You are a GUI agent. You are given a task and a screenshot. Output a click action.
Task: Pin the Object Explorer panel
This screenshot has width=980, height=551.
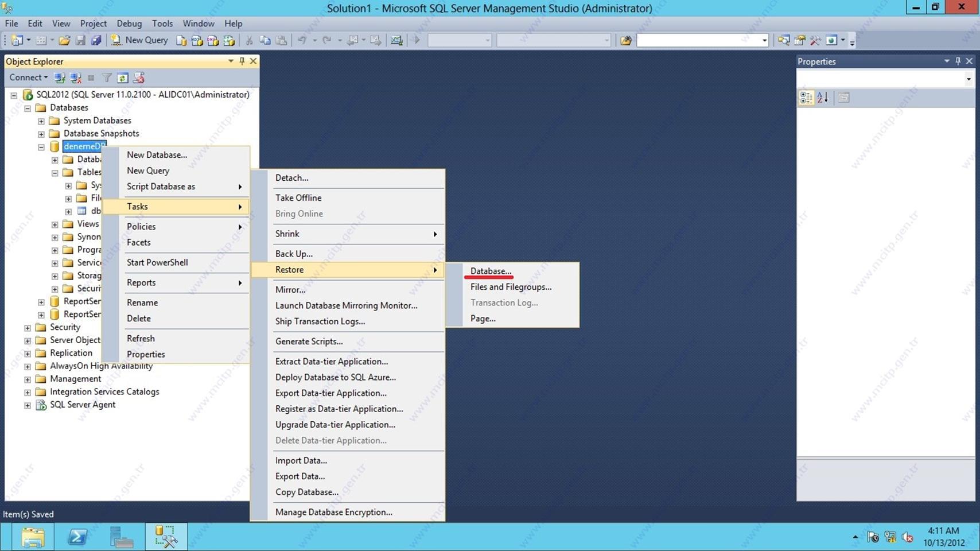pyautogui.click(x=242, y=61)
